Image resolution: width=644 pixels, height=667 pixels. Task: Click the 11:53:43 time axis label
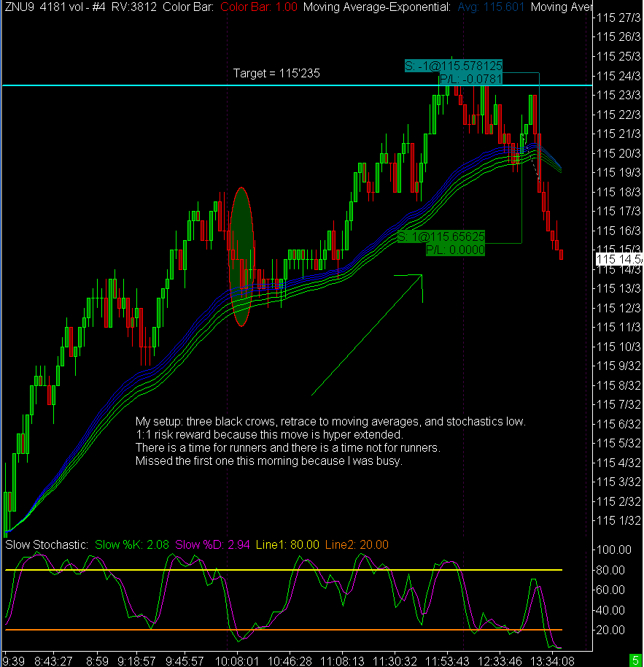pos(447,661)
